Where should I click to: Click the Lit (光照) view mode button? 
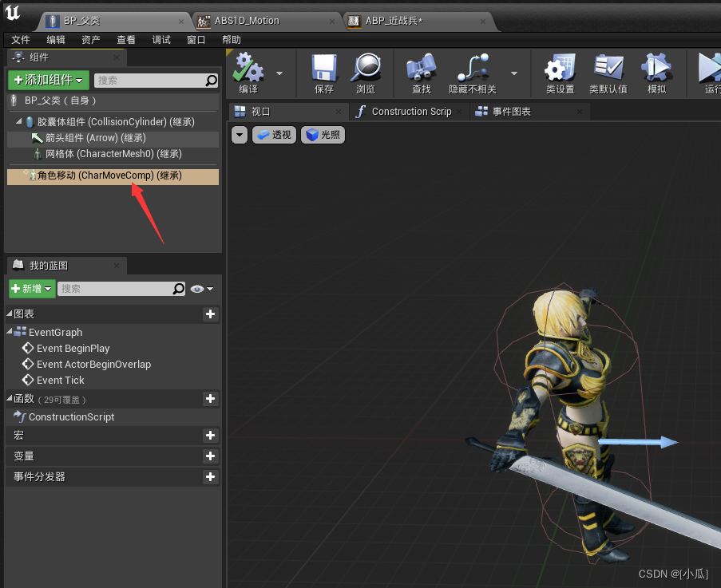point(323,135)
